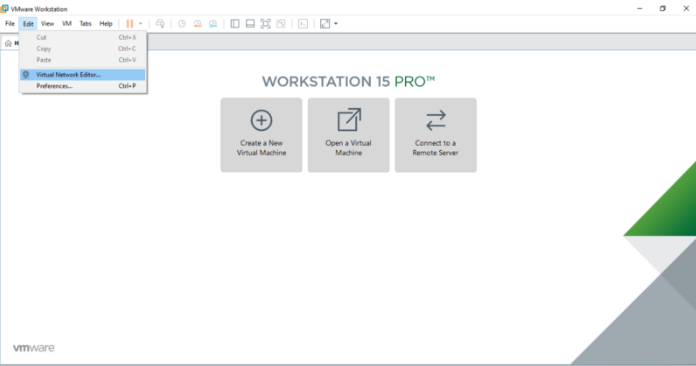Select Virtual Network Editor menu entry

coord(83,75)
